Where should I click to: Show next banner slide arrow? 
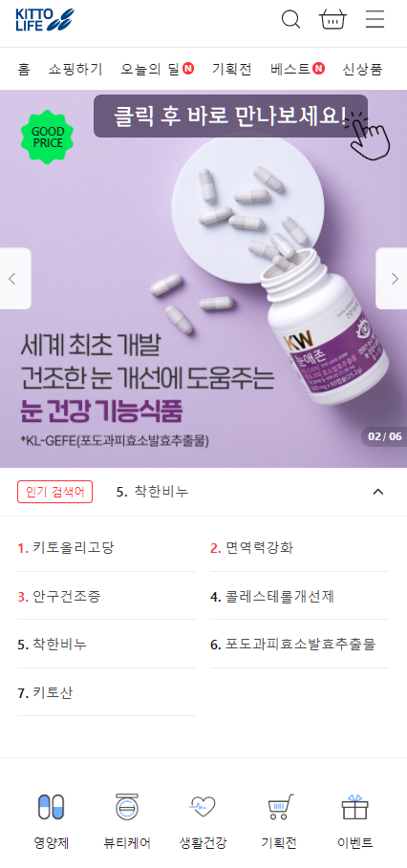pos(392,279)
